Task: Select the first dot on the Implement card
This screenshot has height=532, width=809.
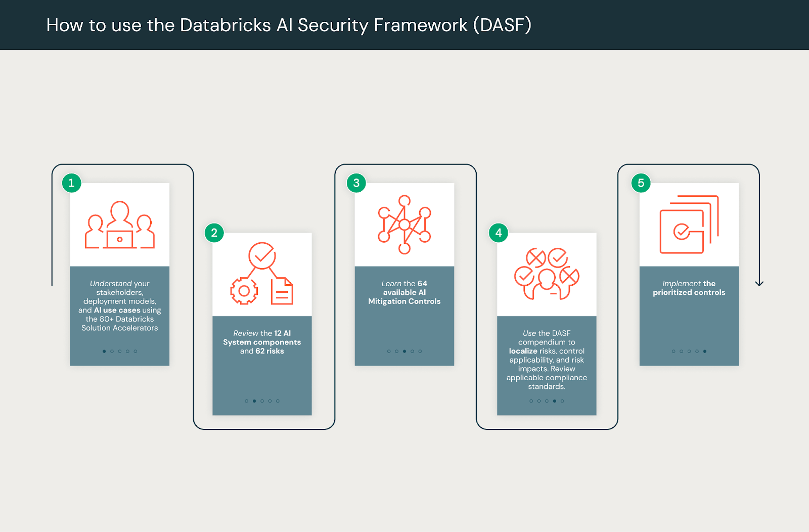Action: pyautogui.click(x=673, y=351)
